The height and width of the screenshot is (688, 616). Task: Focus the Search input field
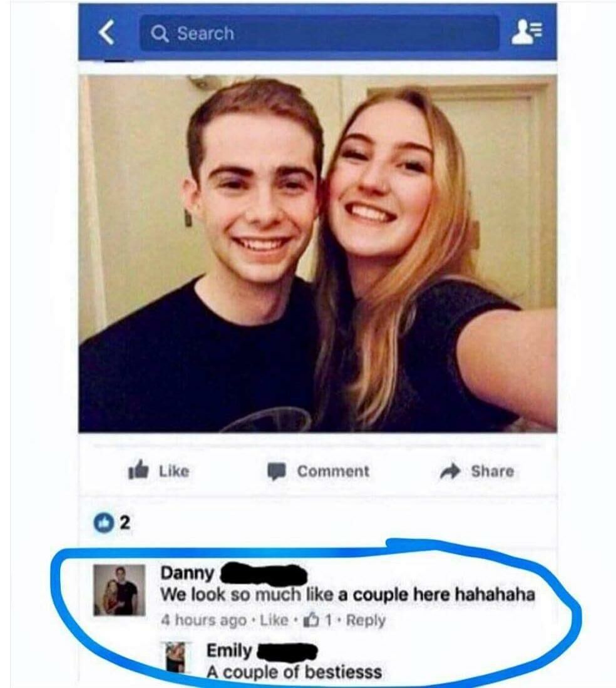coord(319,33)
